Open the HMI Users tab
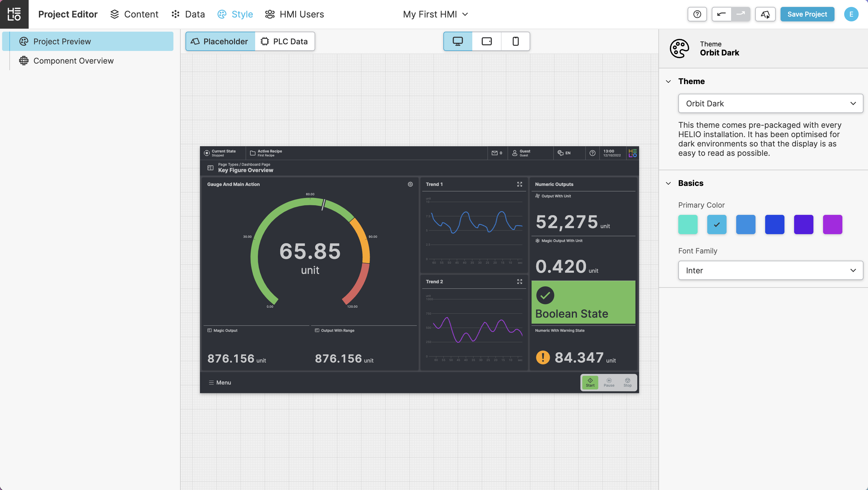 point(294,14)
